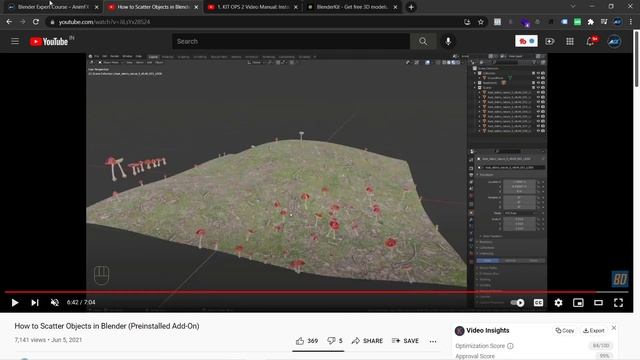Toggle the autoplay switch
Image resolution: width=640 pixels, height=360 pixels.
(518, 302)
